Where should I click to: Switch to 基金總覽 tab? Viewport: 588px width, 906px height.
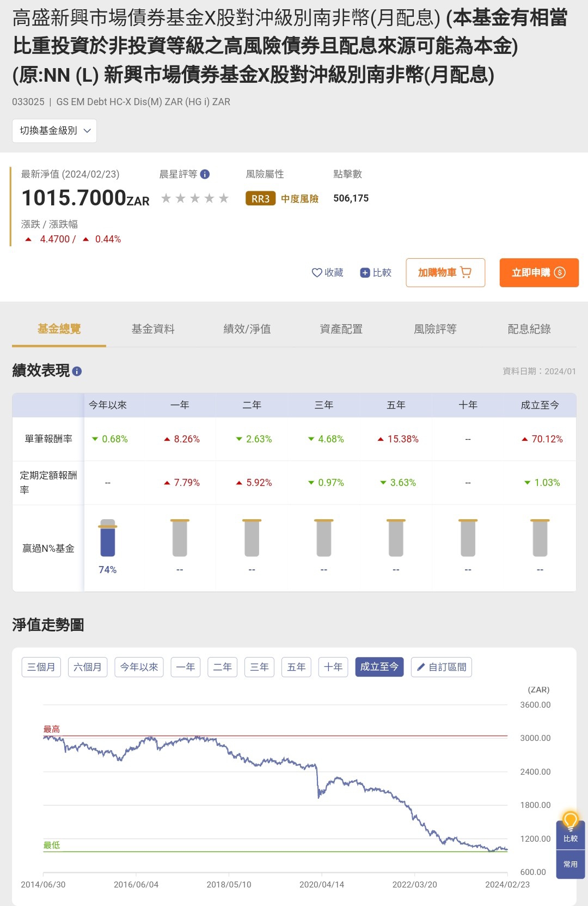[59, 329]
